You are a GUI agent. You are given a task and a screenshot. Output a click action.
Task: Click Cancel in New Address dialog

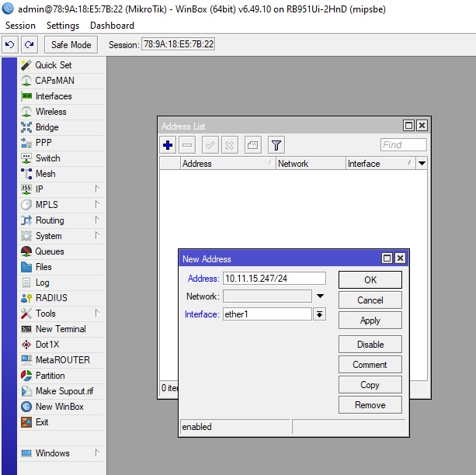(370, 300)
